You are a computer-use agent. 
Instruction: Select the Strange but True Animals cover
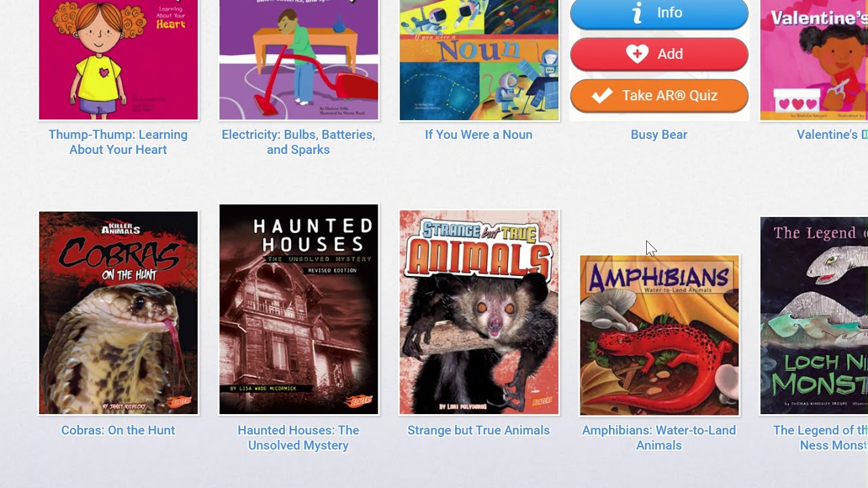[479, 312]
